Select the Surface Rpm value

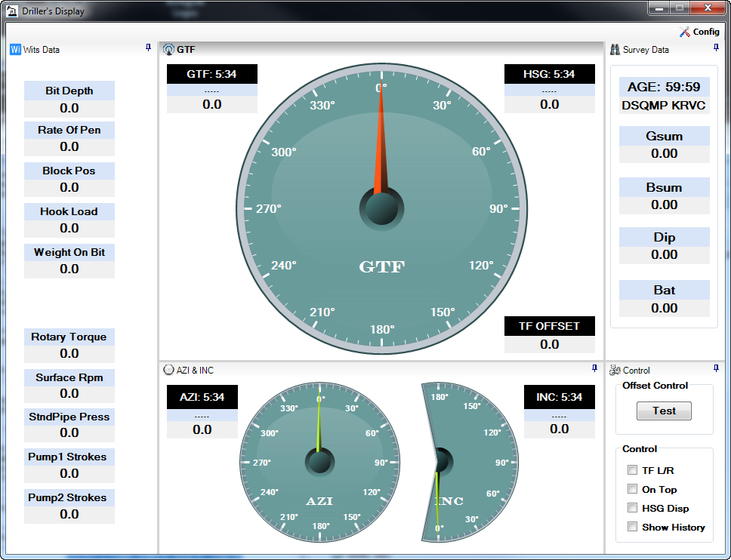tap(69, 394)
